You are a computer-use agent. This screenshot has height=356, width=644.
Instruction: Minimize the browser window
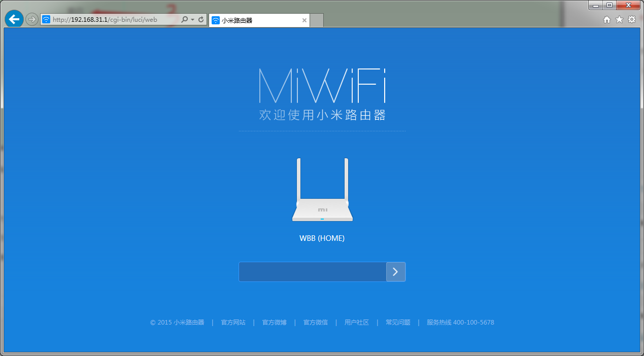pos(595,5)
